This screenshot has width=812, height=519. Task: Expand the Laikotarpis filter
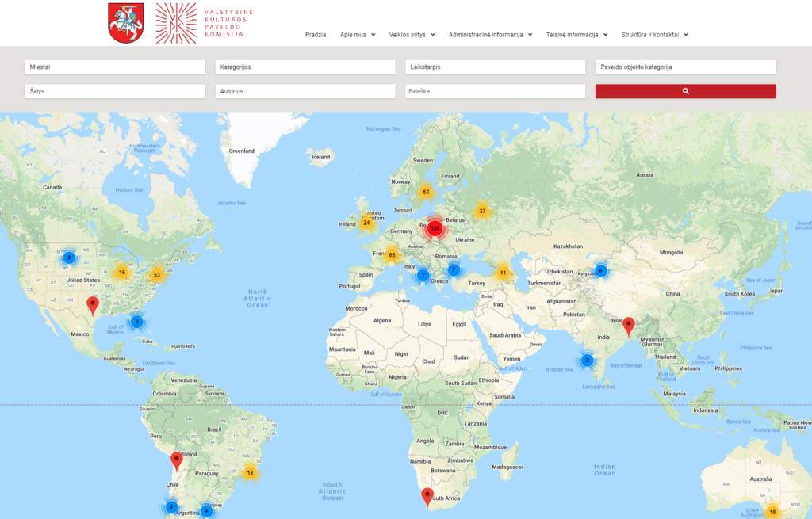(x=495, y=67)
